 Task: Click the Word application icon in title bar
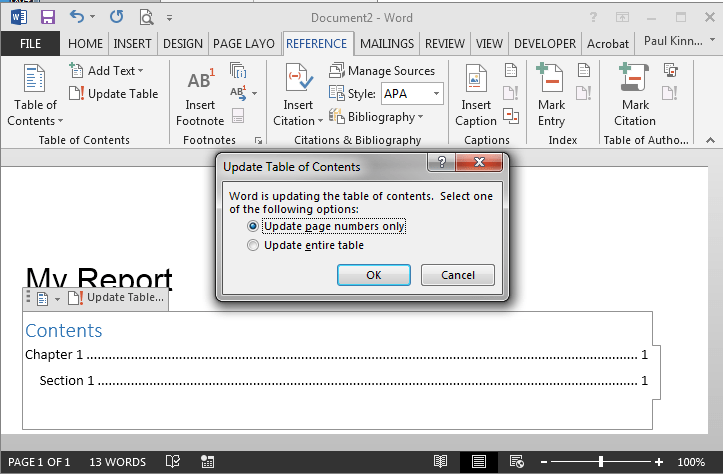[19, 18]
